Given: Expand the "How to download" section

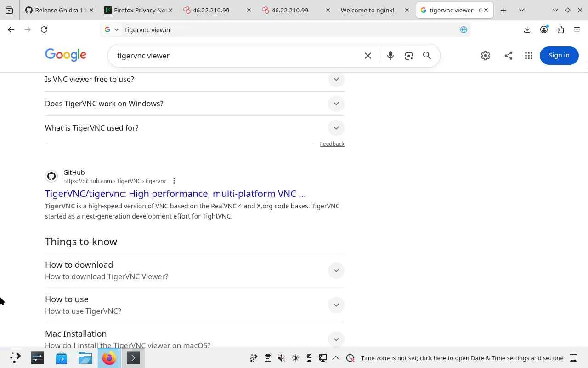Looking at the screenshot, I should (x=336, y=270).
